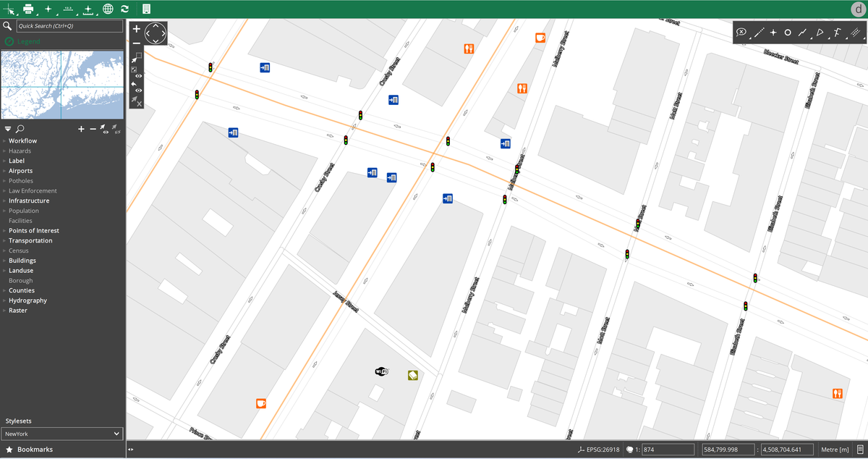The width and height of the screenshot is (868, 459).
Task: Click the globe icon for full map extent
Action: 109,9
